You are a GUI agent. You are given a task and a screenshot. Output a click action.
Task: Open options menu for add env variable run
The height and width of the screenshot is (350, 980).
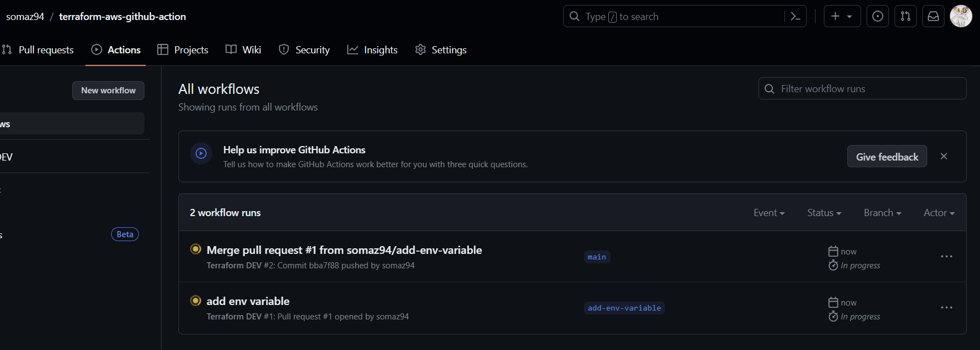947,308
